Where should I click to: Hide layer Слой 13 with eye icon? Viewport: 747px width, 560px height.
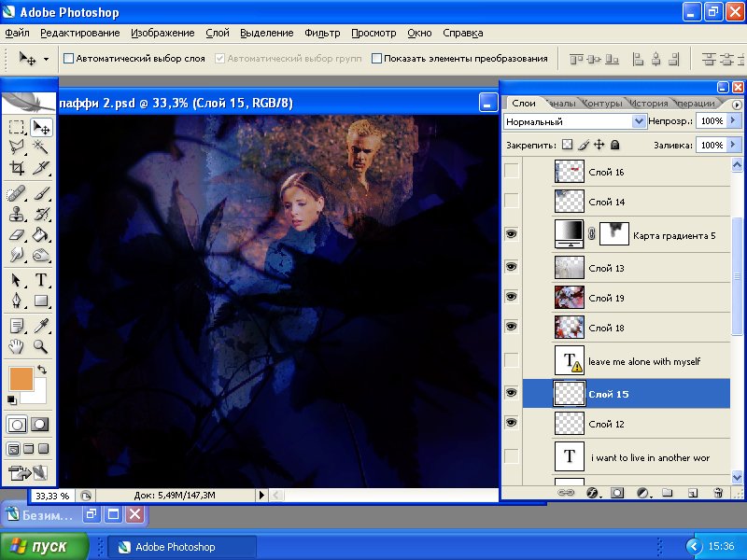(511, 268)
